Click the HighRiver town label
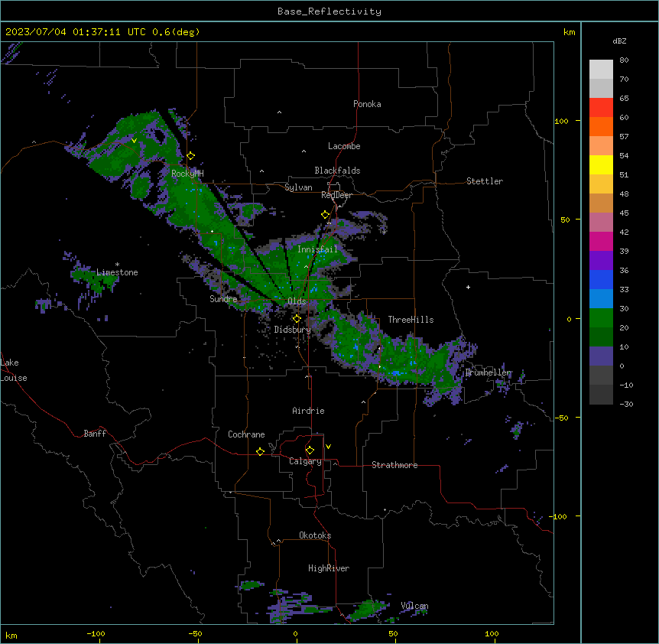This screenshot has width=659, height=644. coord(329,568)
